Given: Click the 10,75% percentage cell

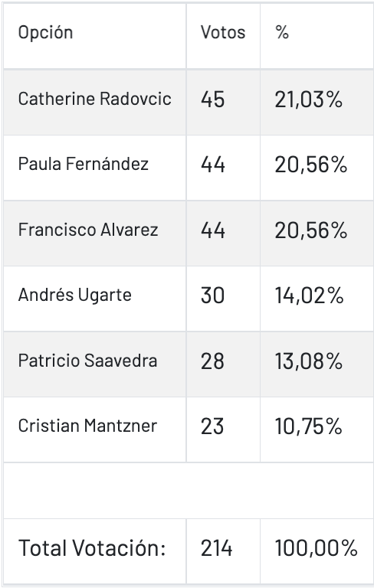Looking at the screenshot, I should click(309, 426).
